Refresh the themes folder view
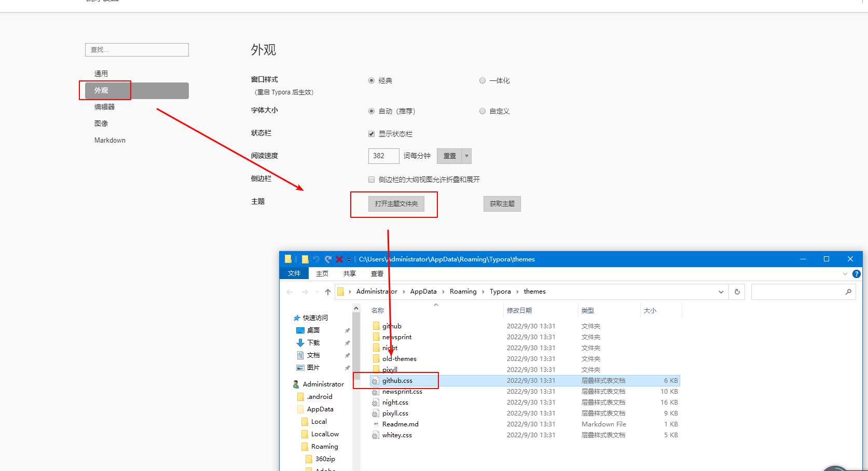The width and height of the screenshot is (868, 471). point(737,292)
